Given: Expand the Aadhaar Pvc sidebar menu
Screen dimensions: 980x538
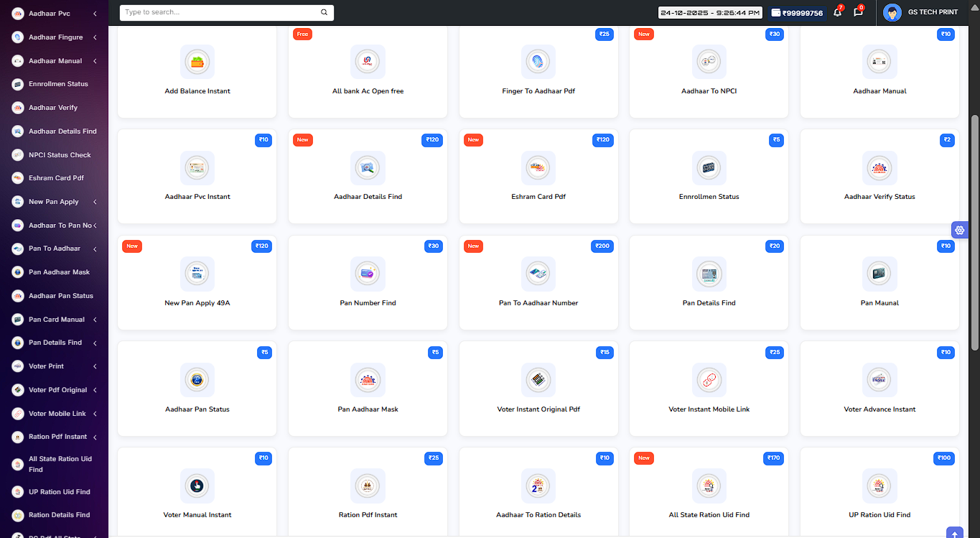Looking at the screenshot, I should click(95, 14).
